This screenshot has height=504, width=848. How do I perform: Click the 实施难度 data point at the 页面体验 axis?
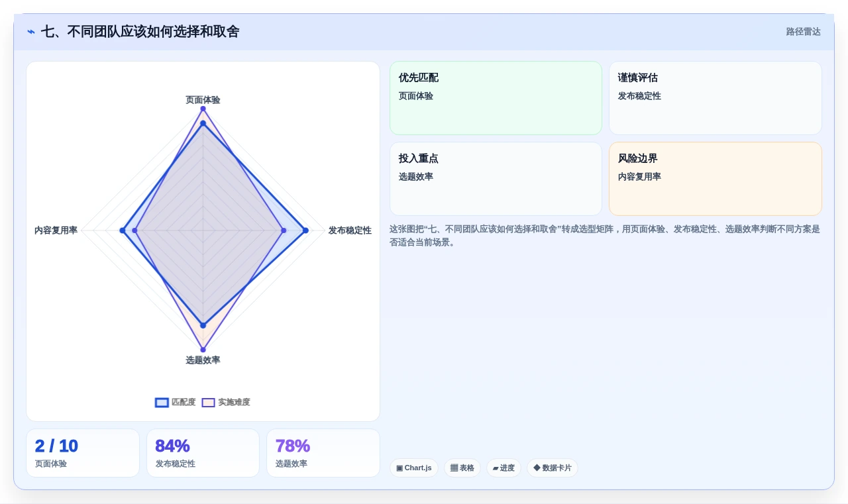[x=203, y=109]
